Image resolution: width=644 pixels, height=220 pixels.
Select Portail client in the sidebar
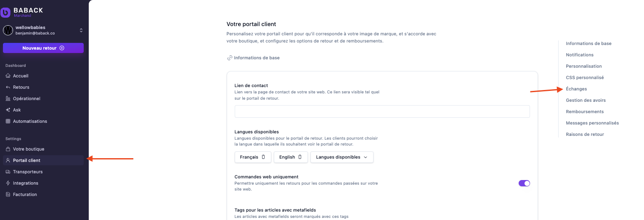(x=27, y=161)
